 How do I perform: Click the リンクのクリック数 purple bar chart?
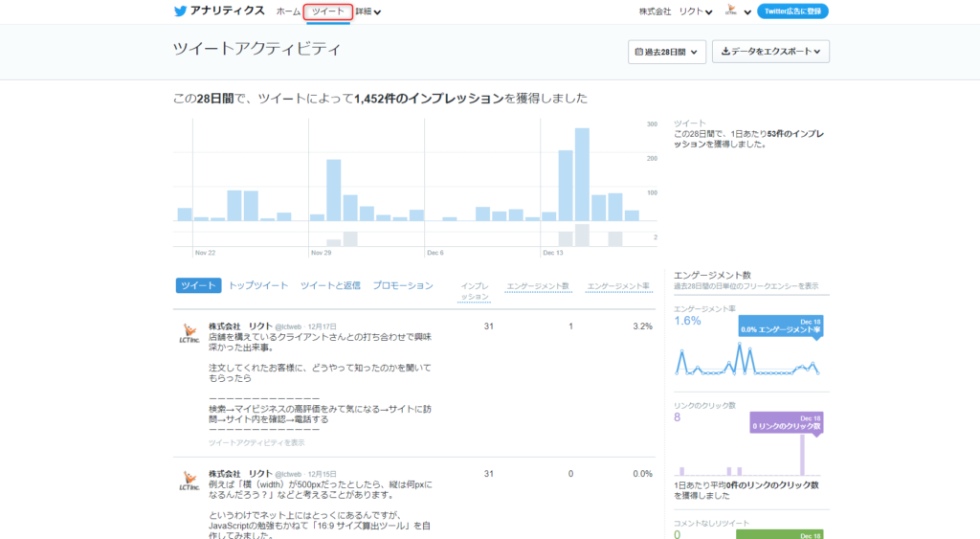click(747, 457)
